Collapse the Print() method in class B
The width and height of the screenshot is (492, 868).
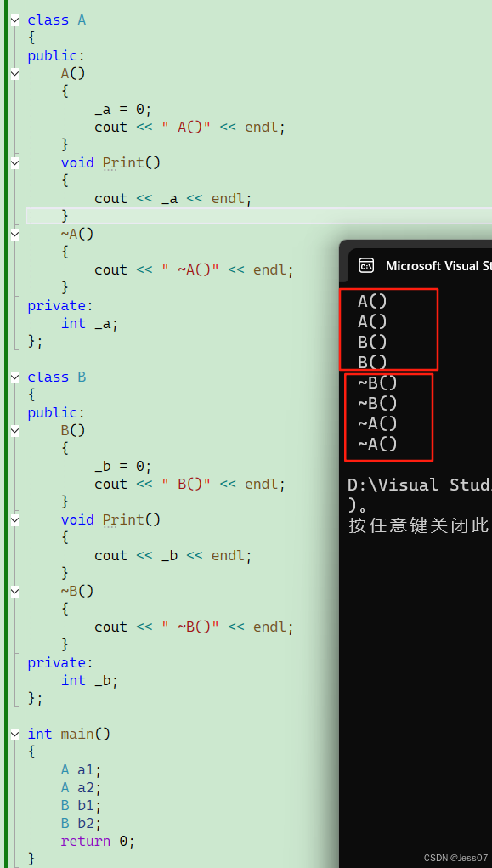click(14, 520)
